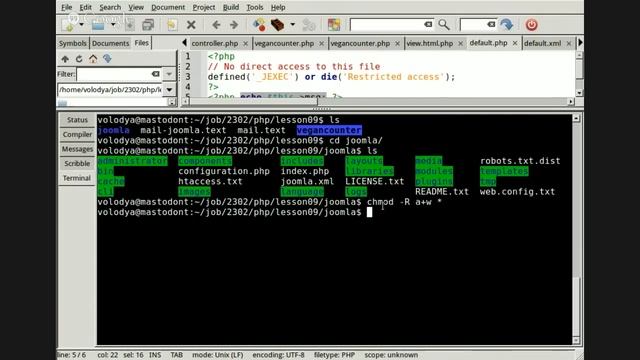Open the Build options dropdown arrow
This screenshot has height=360, width=640.
pos(292,25)
